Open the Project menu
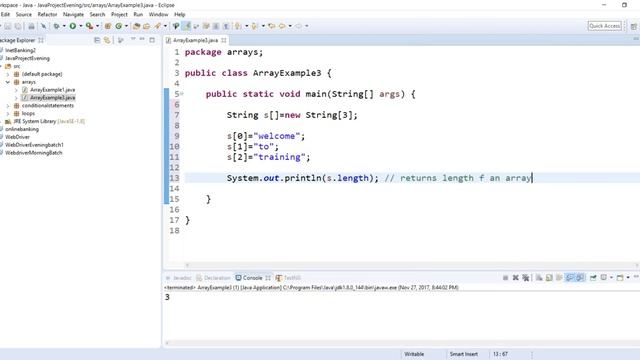The height and width of the screenshot is (360, 640). [119, 14]
